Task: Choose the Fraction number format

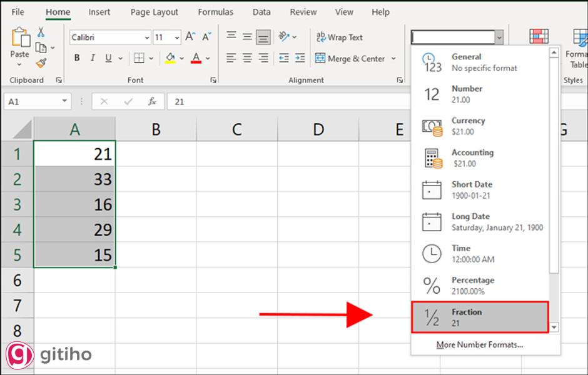Action: [480, 317]
